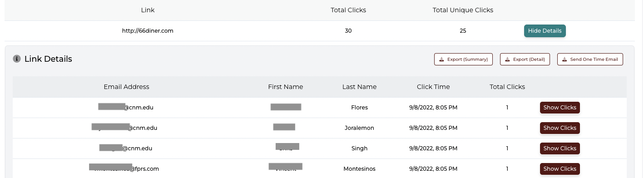Click the Export (Summary) button label
The image size is (644, 178).
click(x=467, y=59)
